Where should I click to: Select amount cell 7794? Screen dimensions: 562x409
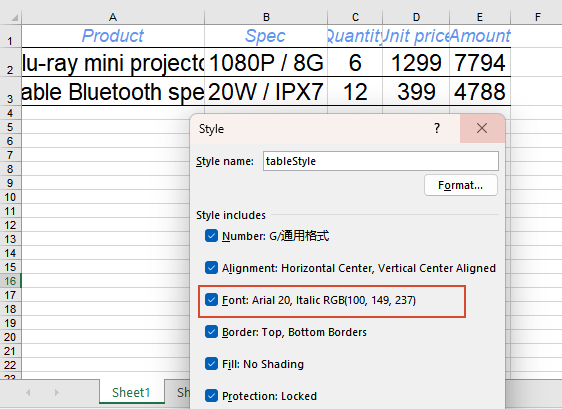[480, 63]
